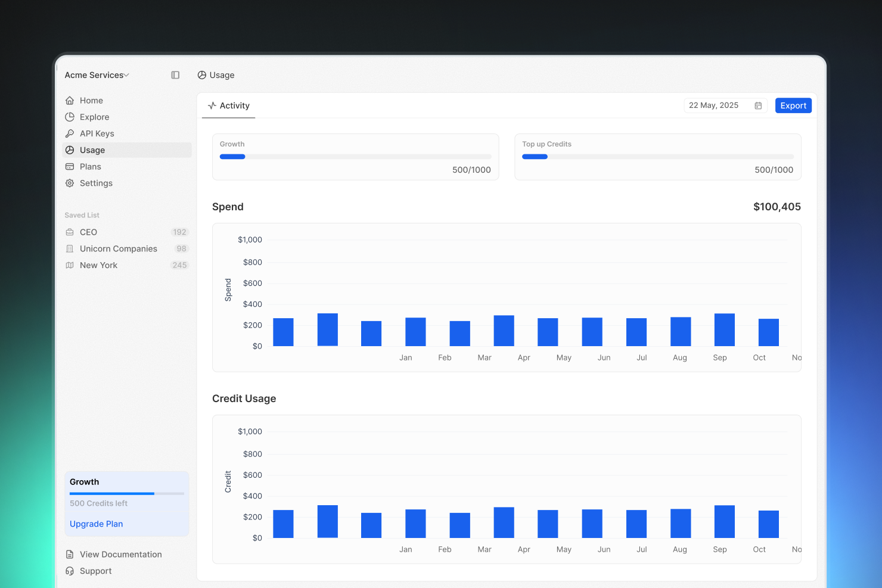Image resolution: width=882 pixels, height=588 pixels.
Task: Open the Settings gear icon
Action: pos(70,183)
